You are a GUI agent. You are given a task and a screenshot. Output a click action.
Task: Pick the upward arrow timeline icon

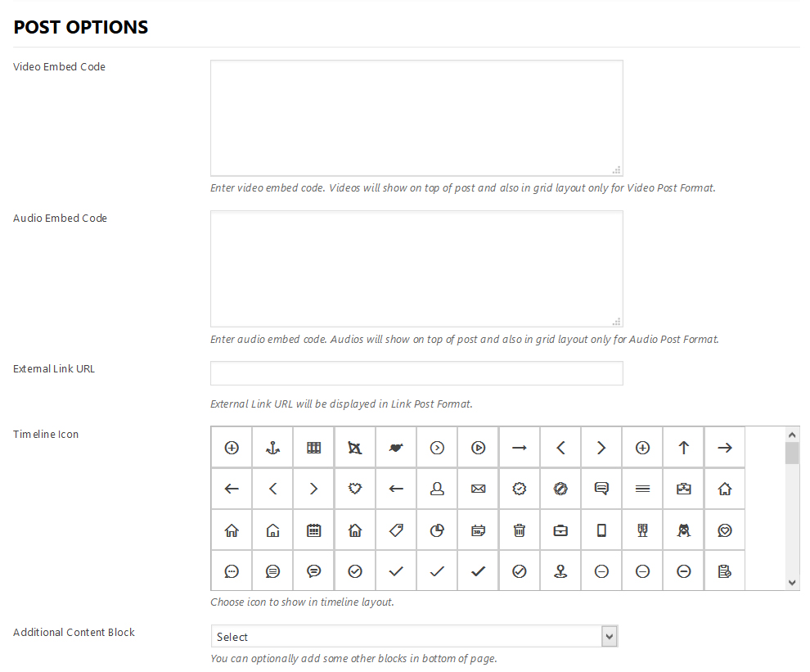[684, 448]
